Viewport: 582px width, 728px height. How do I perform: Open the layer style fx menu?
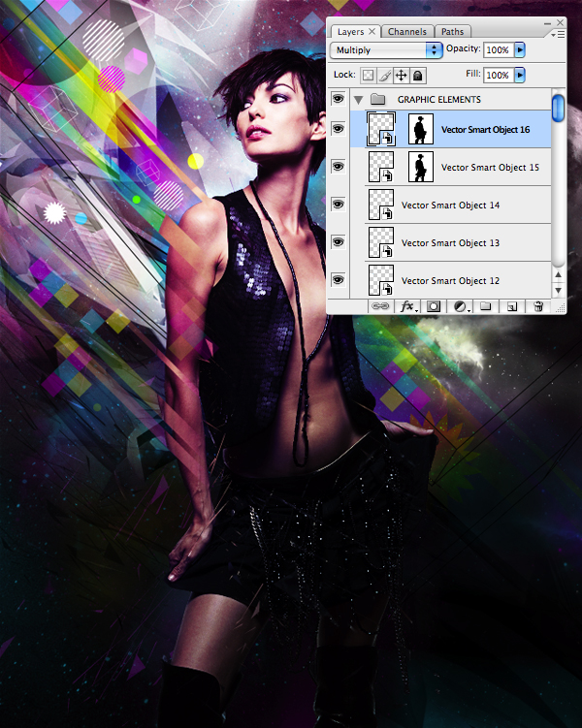click(407, 306)
